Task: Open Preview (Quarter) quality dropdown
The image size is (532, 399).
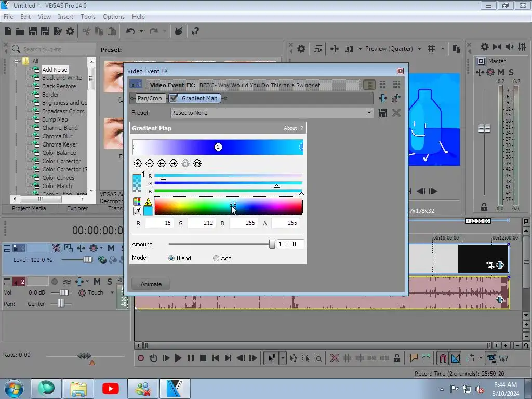Action: [420, 49]
